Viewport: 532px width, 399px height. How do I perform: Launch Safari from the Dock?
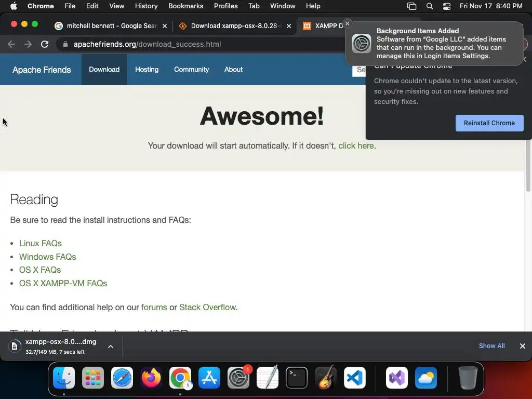(122, 378)
